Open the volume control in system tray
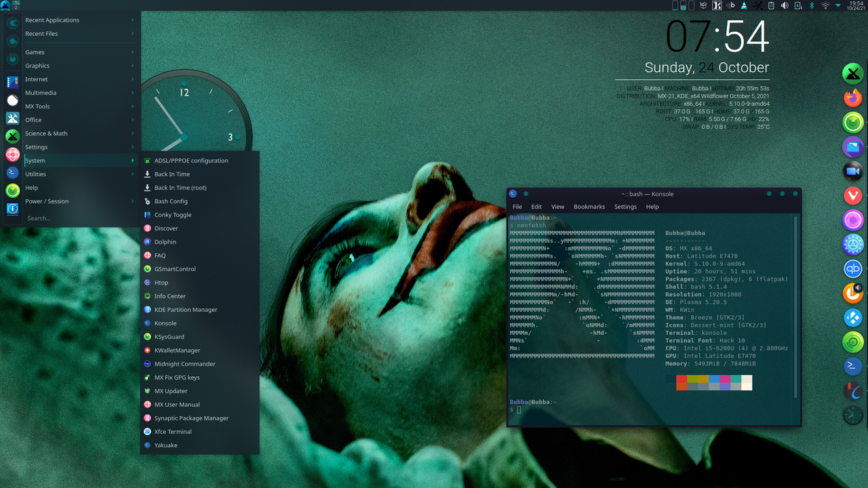Image resolution: width=868 pixels, height=488 pixels. (x=785, y=5)
